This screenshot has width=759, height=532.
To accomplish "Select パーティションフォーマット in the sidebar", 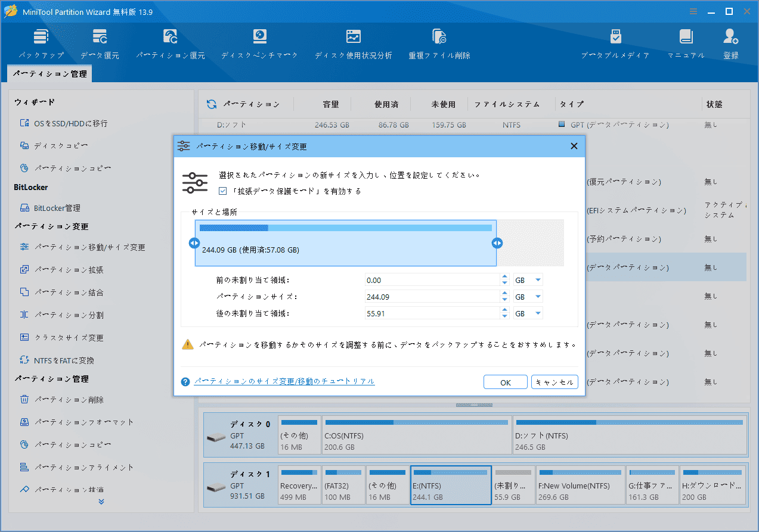I will coord(76,422).
